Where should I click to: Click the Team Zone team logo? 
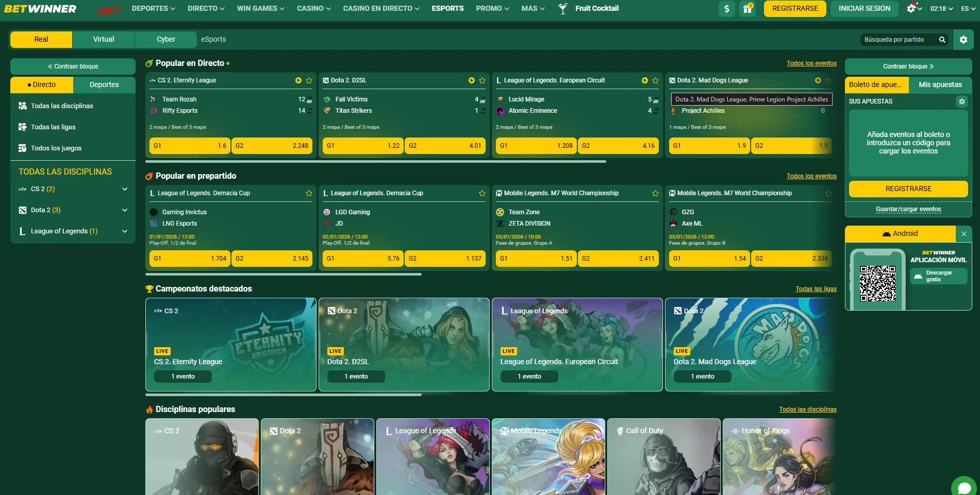[500, 212]
